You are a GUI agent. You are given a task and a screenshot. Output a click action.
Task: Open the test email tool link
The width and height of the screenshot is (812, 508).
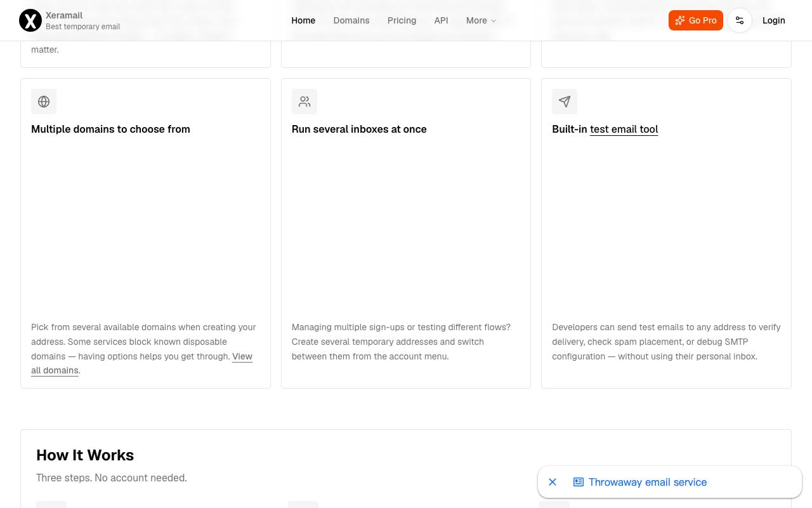[x=624, y=129]
